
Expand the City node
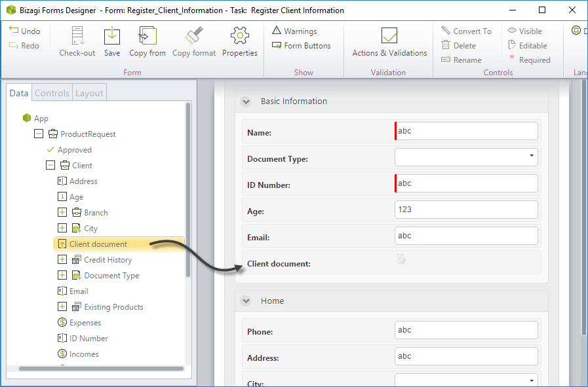(x=62, y=228)
